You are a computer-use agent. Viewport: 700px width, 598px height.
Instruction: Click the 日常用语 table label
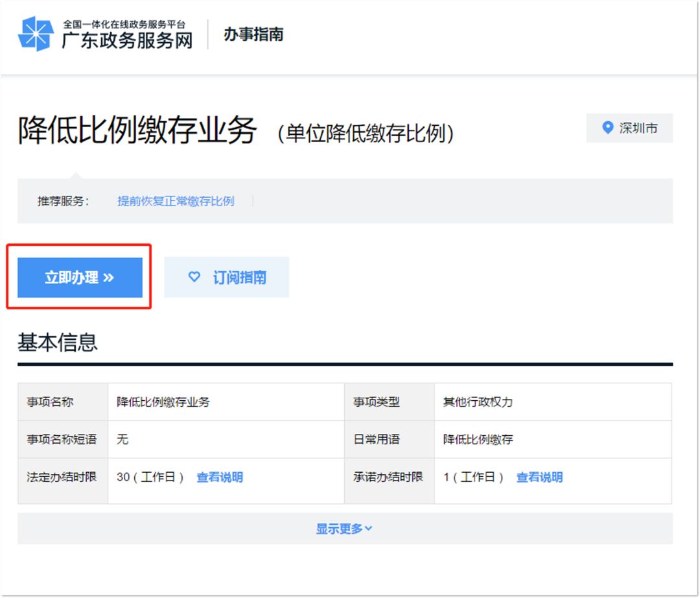[377, 440]
